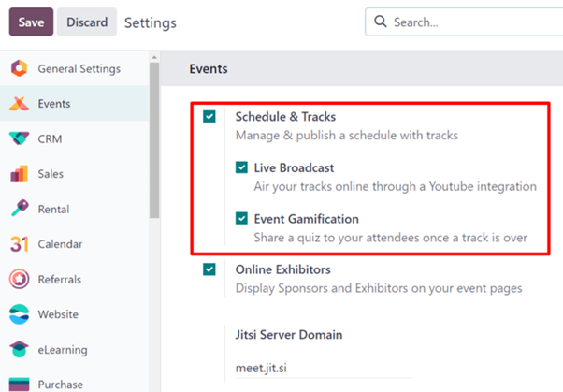
Task: Click the General Settings hexagon icon
Action: 19,69
